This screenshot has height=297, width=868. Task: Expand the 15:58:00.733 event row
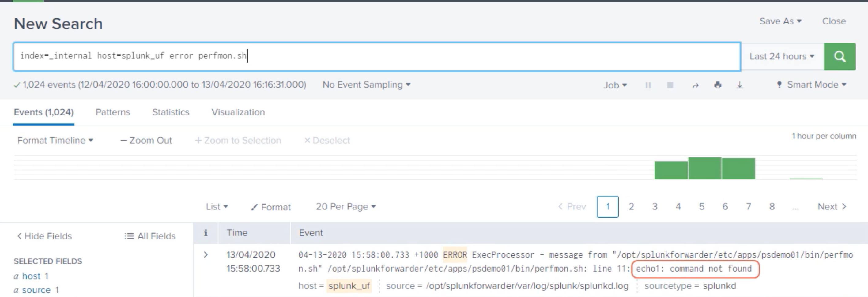click(x=206, y=254)
